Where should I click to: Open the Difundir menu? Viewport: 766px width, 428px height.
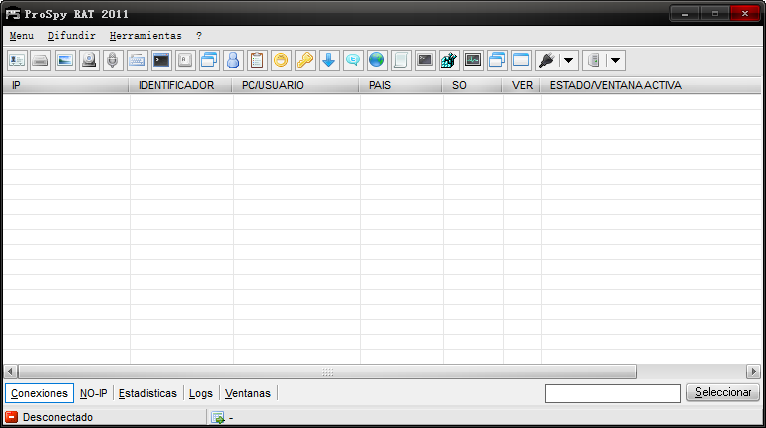tap(71, 35)
